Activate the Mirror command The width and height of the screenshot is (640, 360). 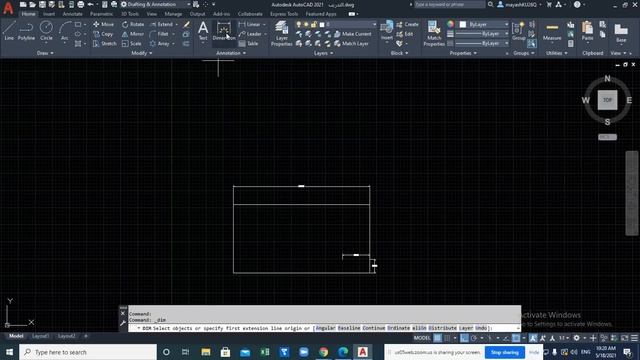(x=133, y=34)
